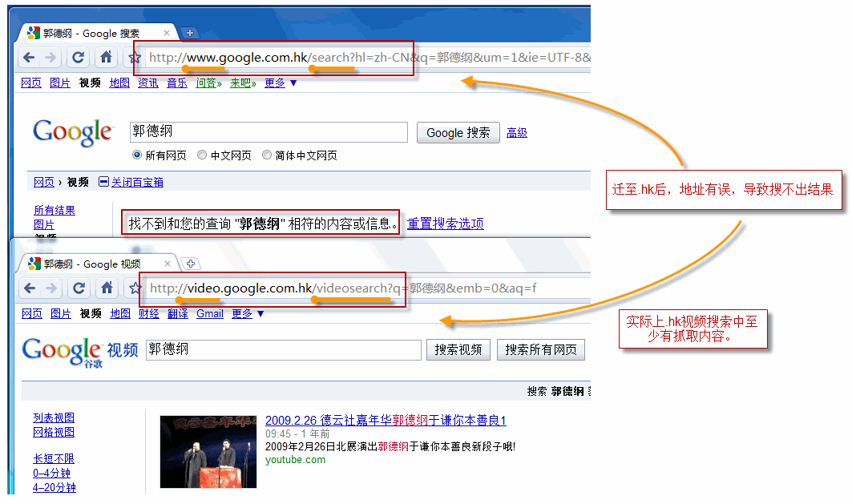Open 财经 in the video window nav bar
Viewport: 852px width, 504px height.
coord(149,314)
